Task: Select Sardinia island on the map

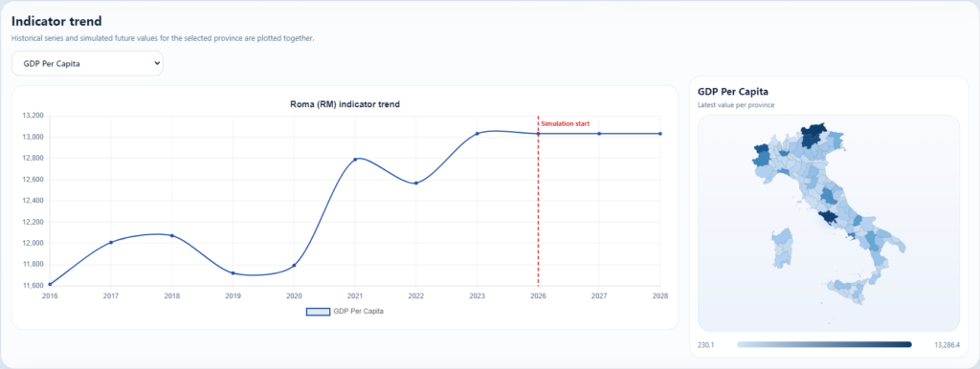Action: [782, 248]
